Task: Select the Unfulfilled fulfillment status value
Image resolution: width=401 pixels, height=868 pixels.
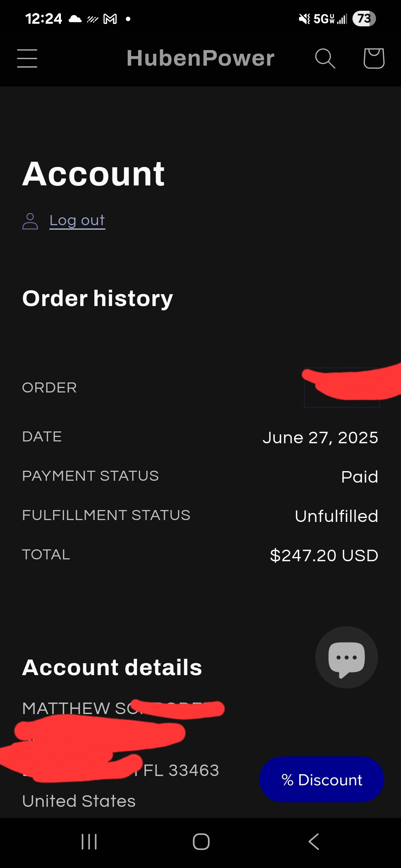Action: point(336,516)
